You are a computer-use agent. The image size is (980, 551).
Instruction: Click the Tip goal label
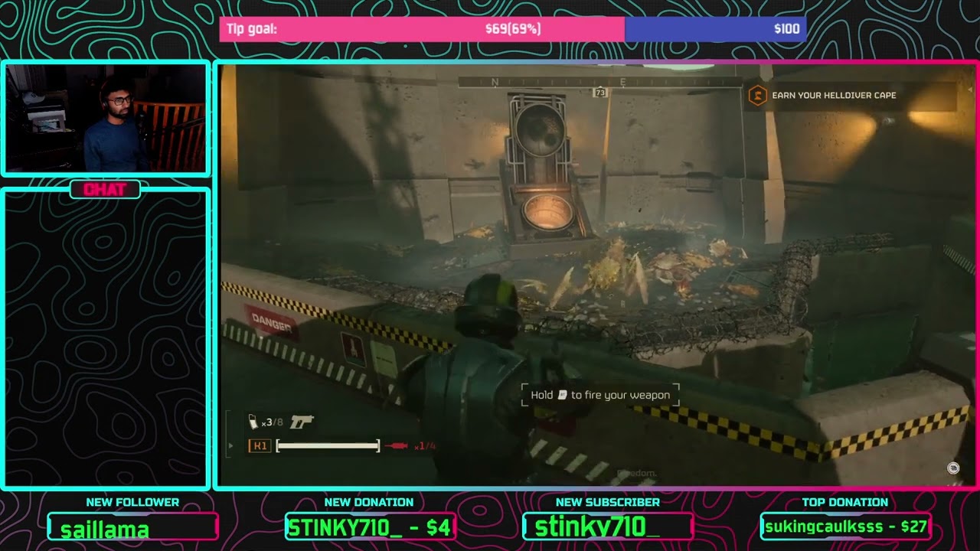point(252,29)
